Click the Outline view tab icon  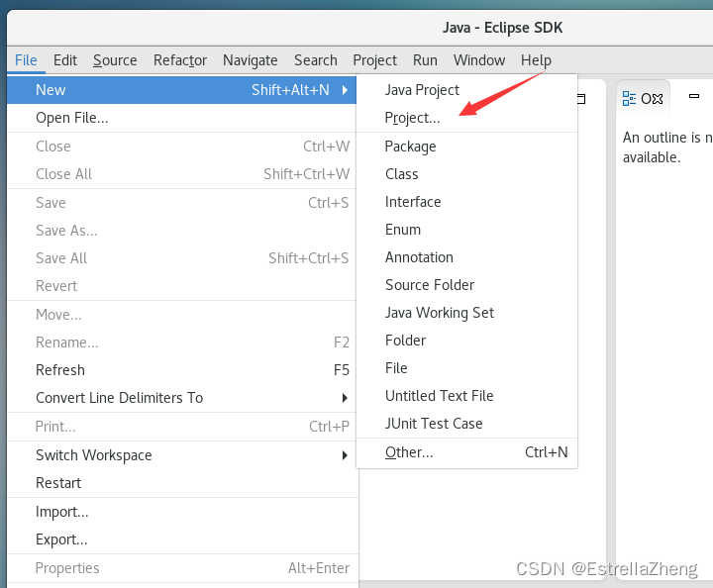point(630,99)
